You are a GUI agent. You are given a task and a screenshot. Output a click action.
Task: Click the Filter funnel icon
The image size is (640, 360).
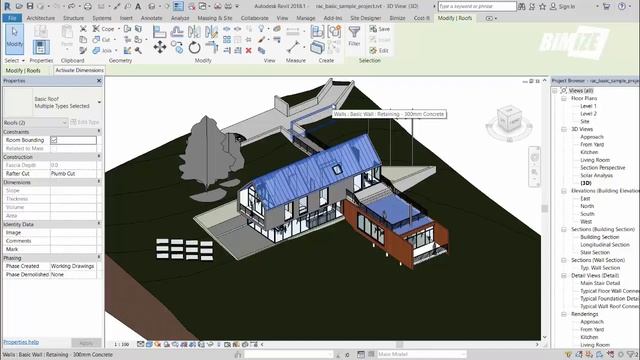pyautogui.click(x=354, y=33)
